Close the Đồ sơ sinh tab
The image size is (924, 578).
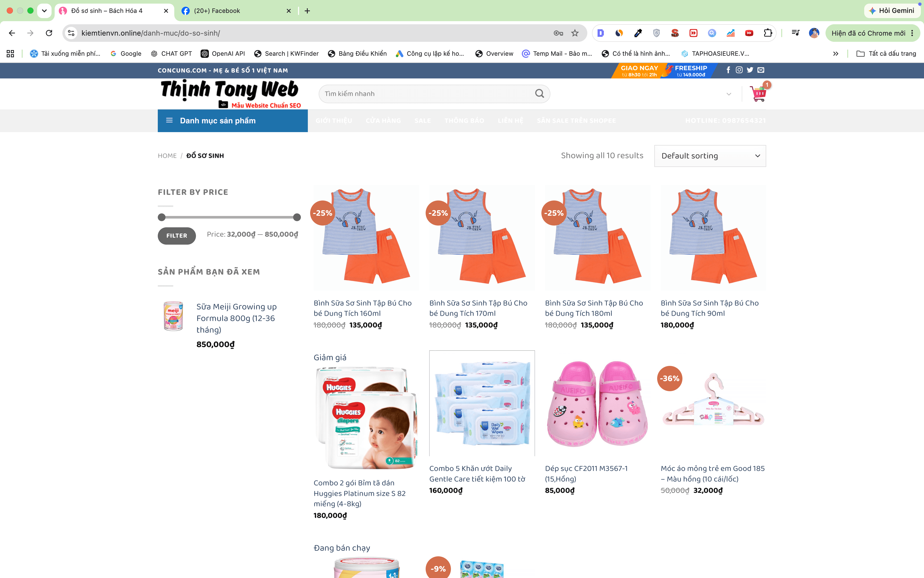pyautogui.click(x=166, y=11)
